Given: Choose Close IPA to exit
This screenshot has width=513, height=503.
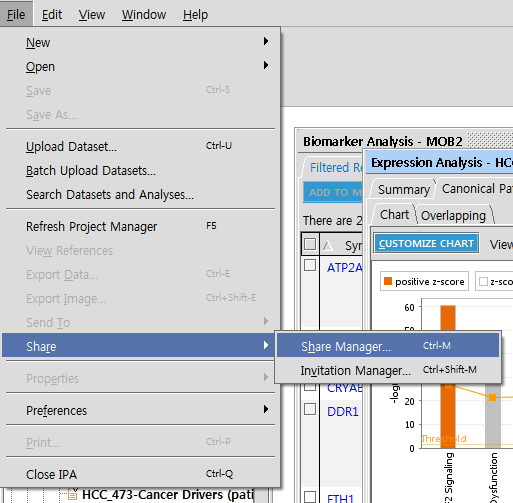Looking at the screenshot, I should (x=140, y=474).
